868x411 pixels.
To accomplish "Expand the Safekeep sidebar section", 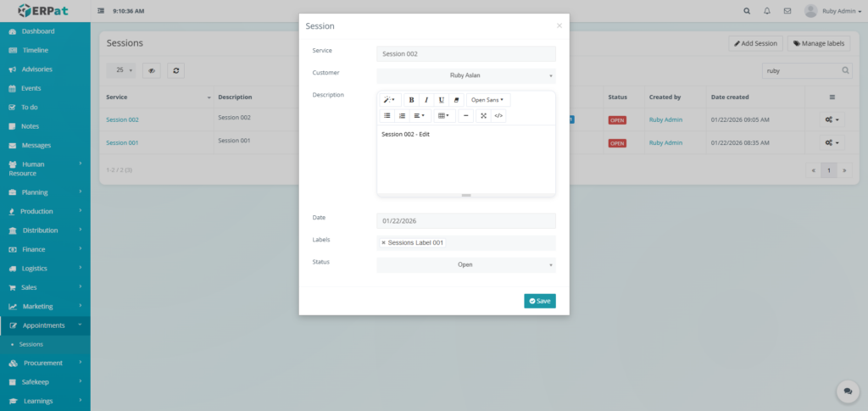I will (46, 381).
